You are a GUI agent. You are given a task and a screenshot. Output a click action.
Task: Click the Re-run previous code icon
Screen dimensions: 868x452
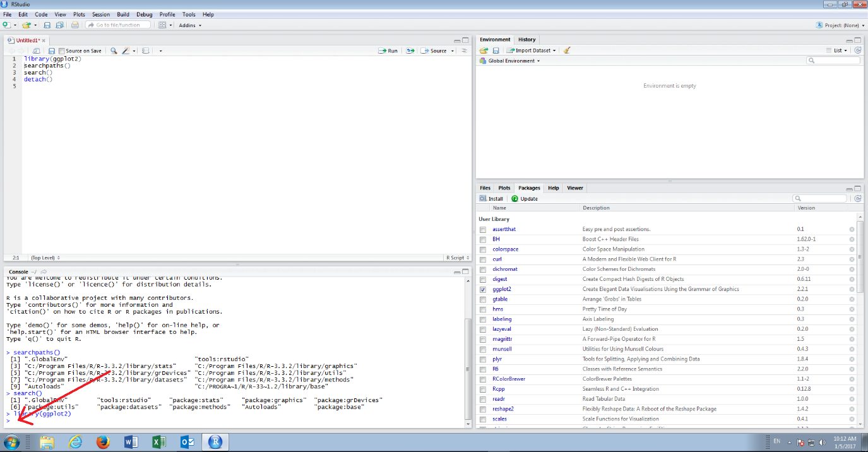pos(410,51)
